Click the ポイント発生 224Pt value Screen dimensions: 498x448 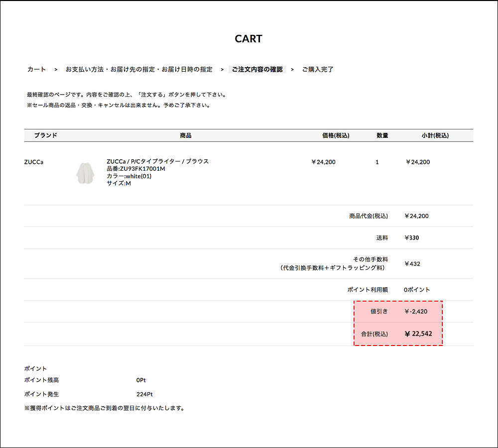pos(144,394)
